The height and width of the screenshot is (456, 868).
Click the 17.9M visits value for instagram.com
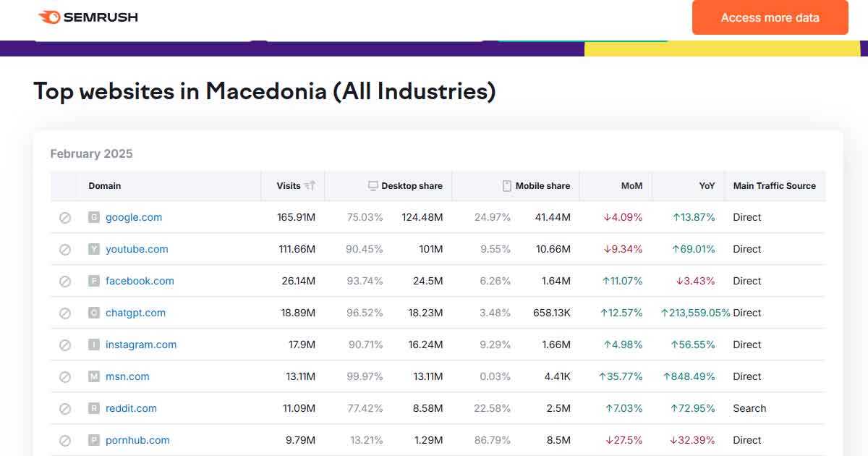click(302, 345)
